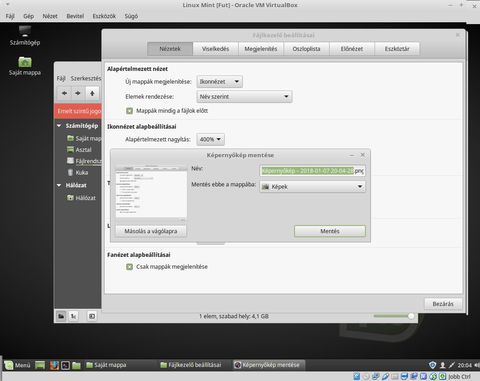This screenshot has height=381, width=480.
Task: Open the 400% default zoom dropdown
Action: pyautogui.click(x=210, y=139)
